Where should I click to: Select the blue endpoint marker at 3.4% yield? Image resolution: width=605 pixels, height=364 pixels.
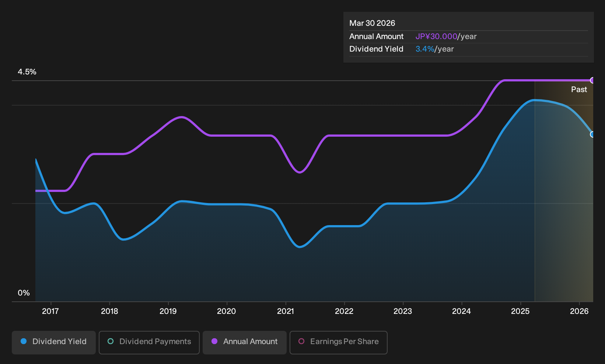[x=592, y=134]
